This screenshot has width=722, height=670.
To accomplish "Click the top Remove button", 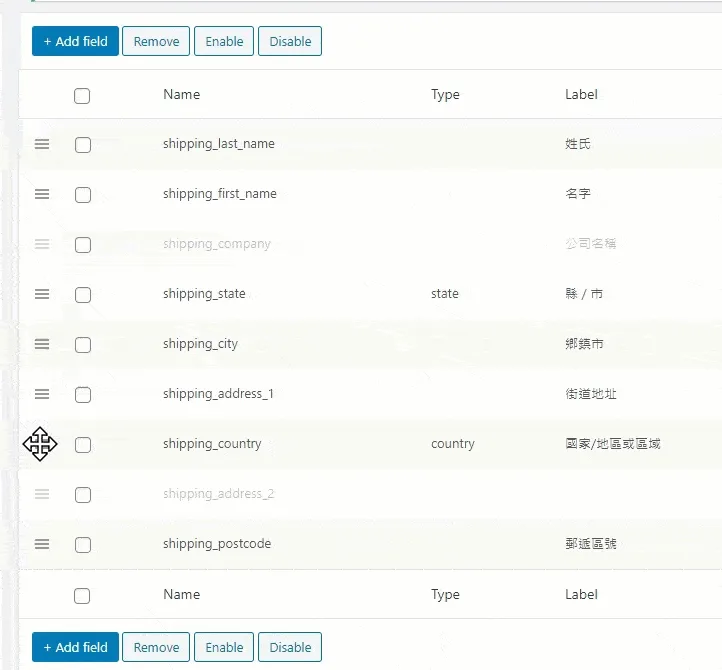I will [156, 41].
